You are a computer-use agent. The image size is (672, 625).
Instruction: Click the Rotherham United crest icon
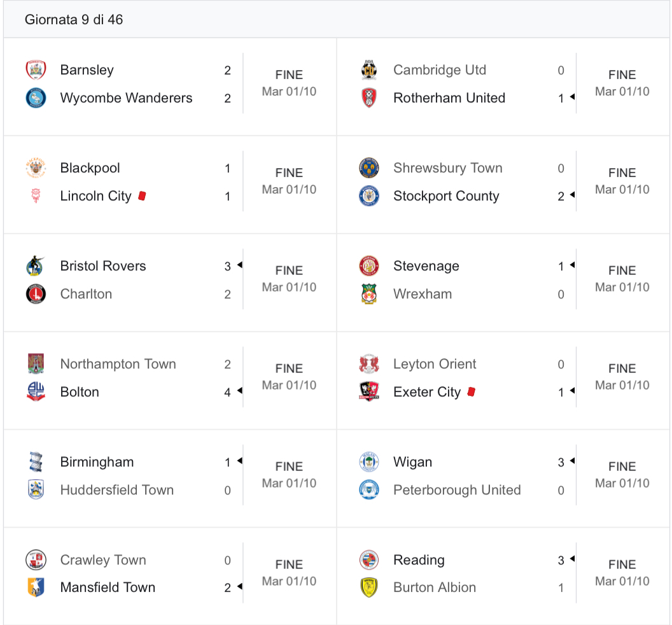(369, 98)
